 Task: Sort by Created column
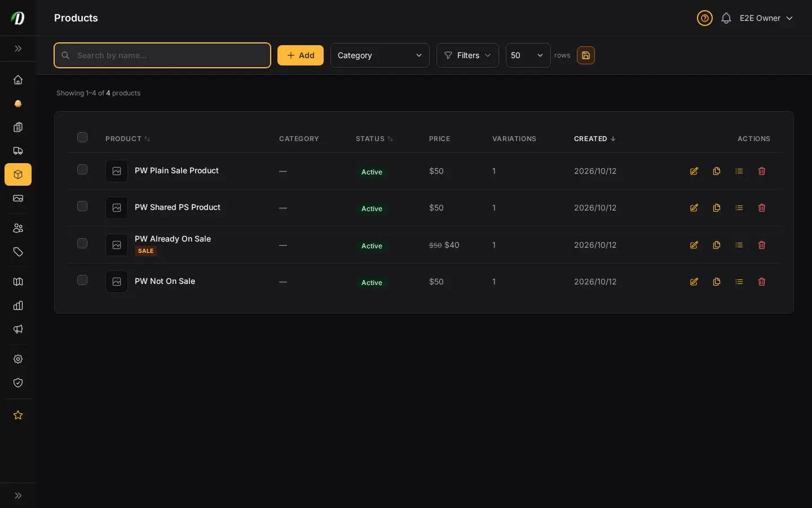point(595,139)
